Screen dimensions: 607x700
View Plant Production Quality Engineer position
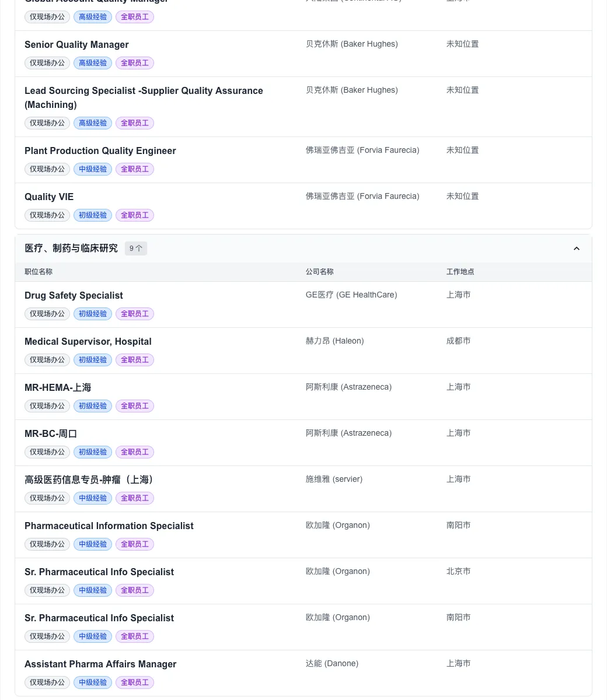pyautogui.click(x=100, y=150)
